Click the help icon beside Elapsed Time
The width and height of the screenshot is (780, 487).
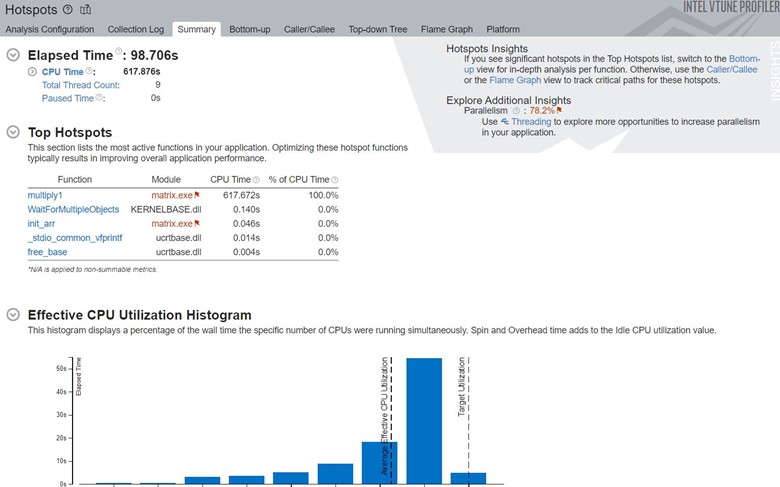click(x=118, y=51)
